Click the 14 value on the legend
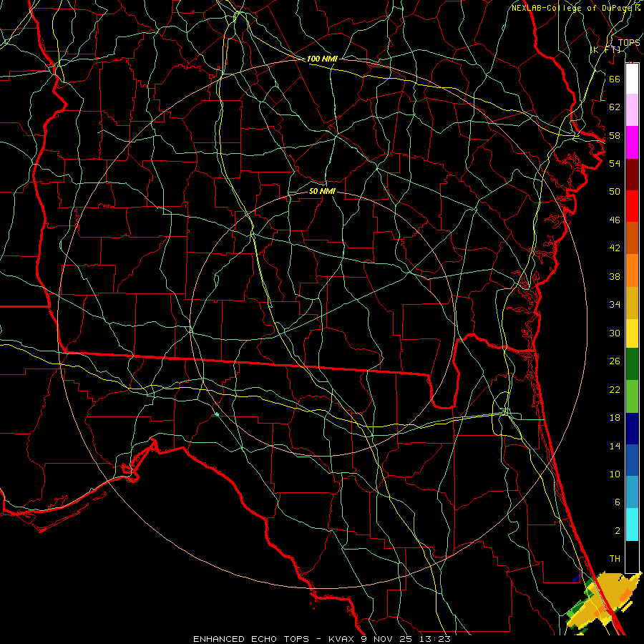Screen dimensions: 644x644 (615, 446)
